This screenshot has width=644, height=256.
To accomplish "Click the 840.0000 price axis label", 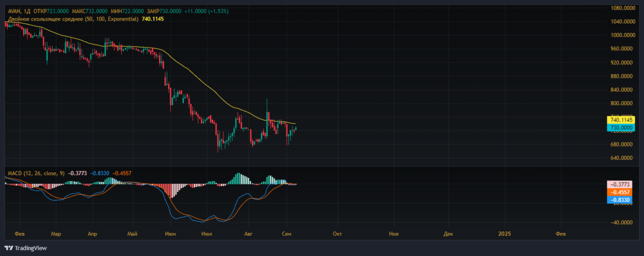I will click(621, 90).
